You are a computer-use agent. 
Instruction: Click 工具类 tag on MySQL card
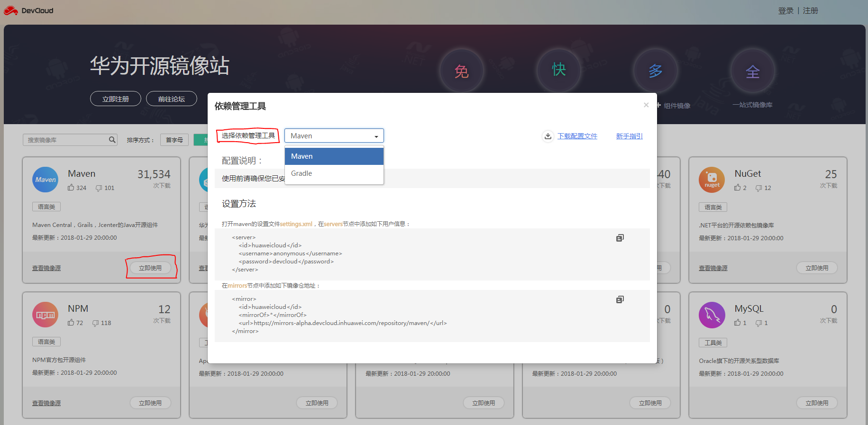click(x=713, y=343)
